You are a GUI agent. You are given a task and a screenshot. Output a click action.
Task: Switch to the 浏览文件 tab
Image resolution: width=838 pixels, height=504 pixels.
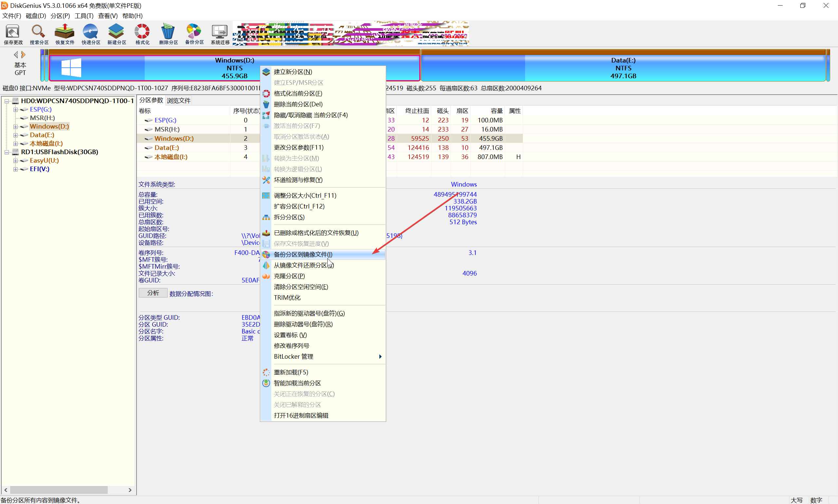tap(179, 100)
